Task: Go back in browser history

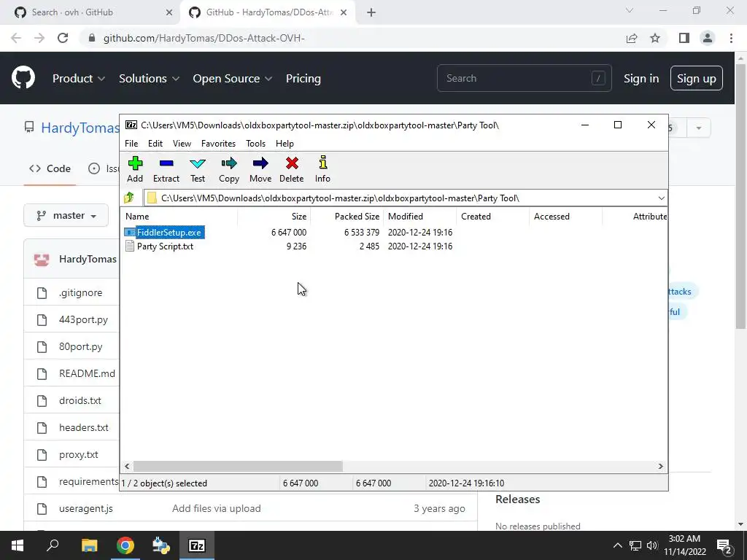Action: (x=16, y=38)
